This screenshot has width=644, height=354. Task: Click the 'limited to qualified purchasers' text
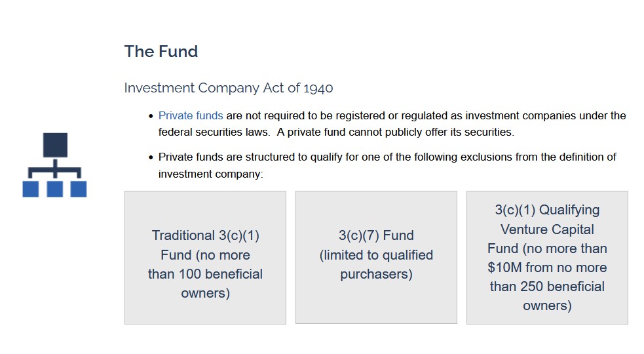pos(376,264)
